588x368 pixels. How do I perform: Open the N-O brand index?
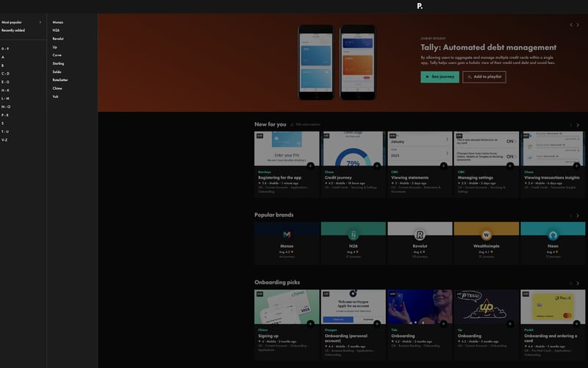[6, 107]
